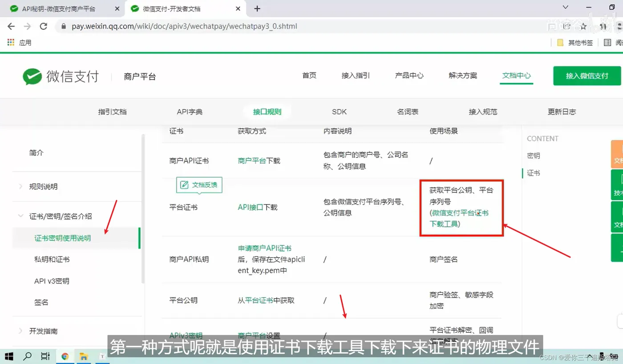Open Chrome from the taskbar

click(65, 356)
